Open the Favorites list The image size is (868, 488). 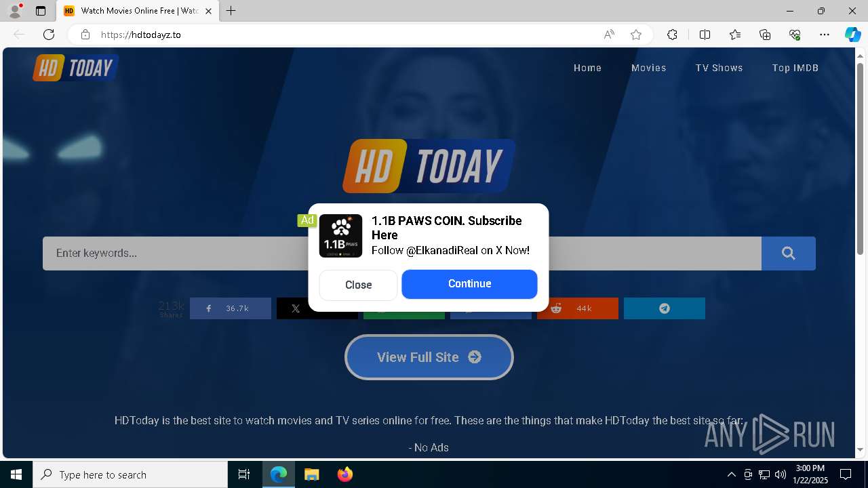click(x=735, y=35)
